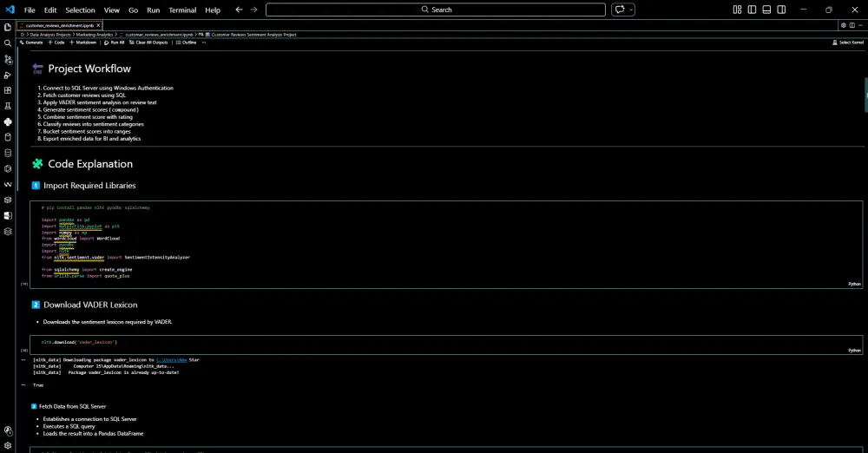
Task: Open output actions ellipsis beside True output
Action: point(23,385)
